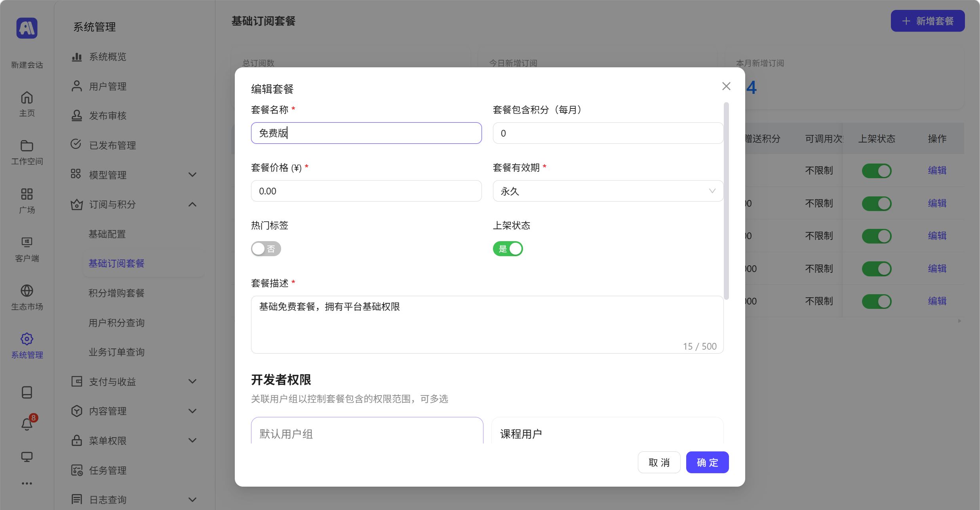The width and height of the screenshot is (980, 510).
Task: Open 积分增购套餐 submenu item
Action: pyautogui.click(x=116, y=293)
